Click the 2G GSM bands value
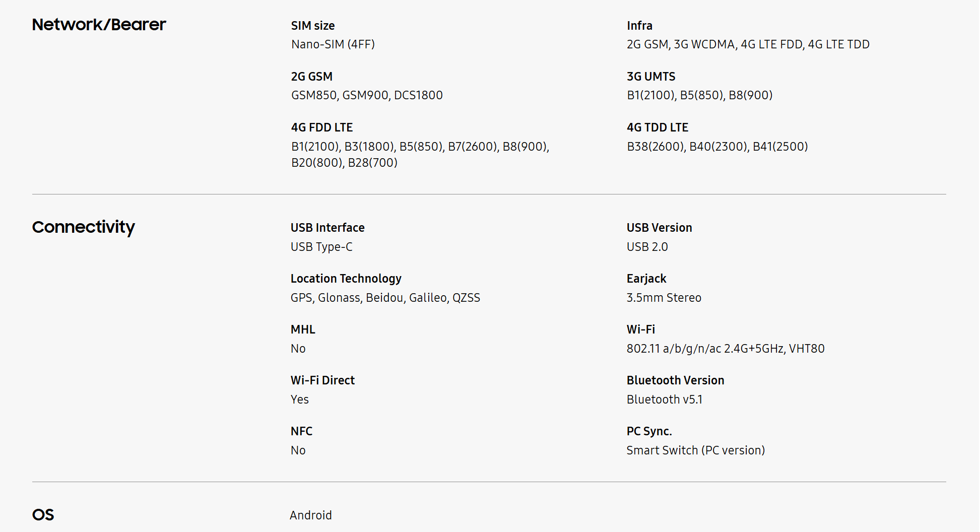This screenshot has width=980, height=532. click(367, 95)
